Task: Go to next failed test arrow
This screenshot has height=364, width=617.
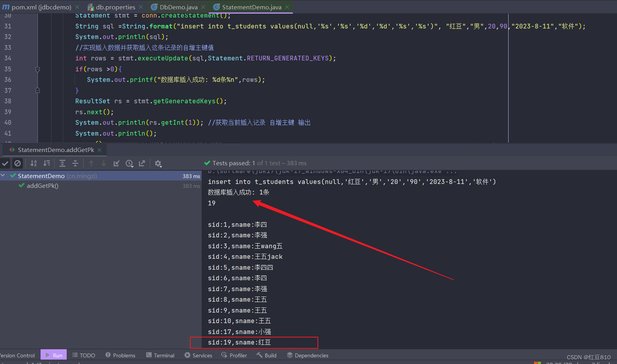Action: 104,163
